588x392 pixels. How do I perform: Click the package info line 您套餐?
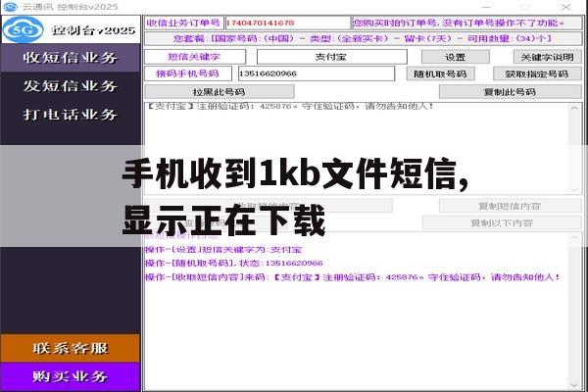click(x=363, y=38)
